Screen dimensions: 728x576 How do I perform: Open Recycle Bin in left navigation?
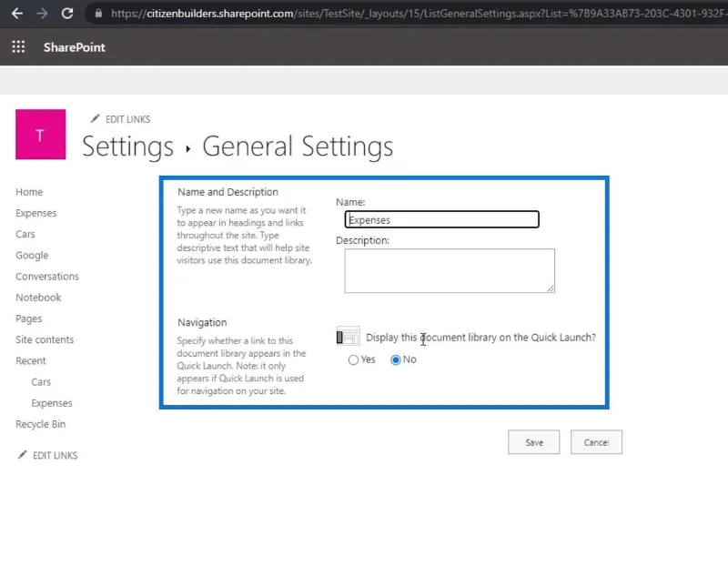pyautogui.click(x=40, y=424)
